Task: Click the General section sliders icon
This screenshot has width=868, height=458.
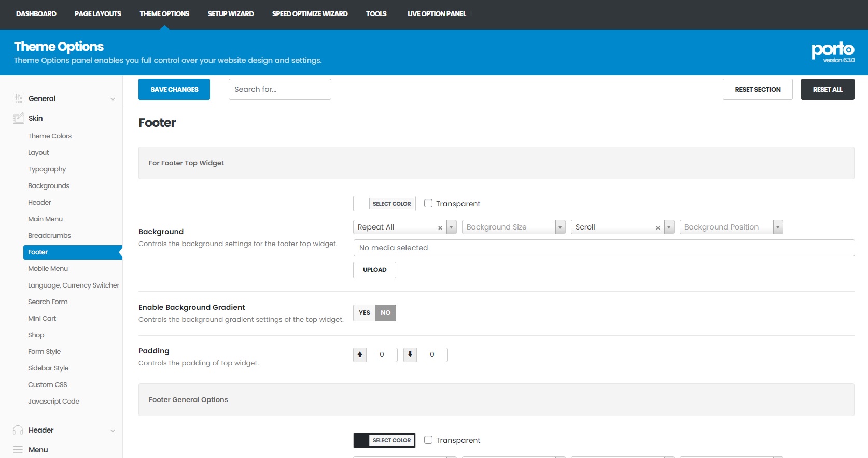Action: (x=19, y=98)
